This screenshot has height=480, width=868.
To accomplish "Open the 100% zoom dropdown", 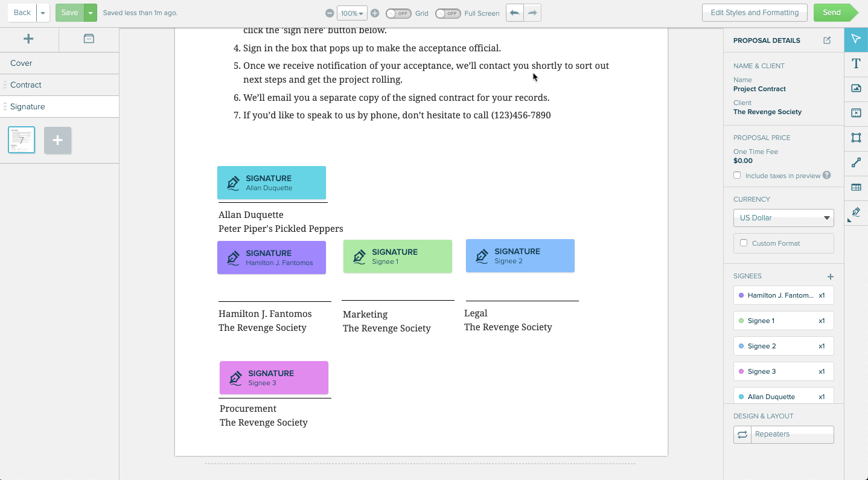I will (x=352, y=13).
